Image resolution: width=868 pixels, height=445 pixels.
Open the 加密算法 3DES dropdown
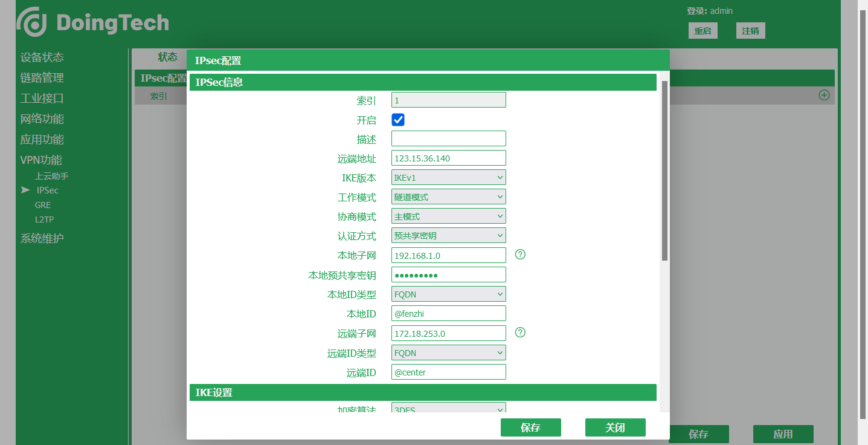449,408
